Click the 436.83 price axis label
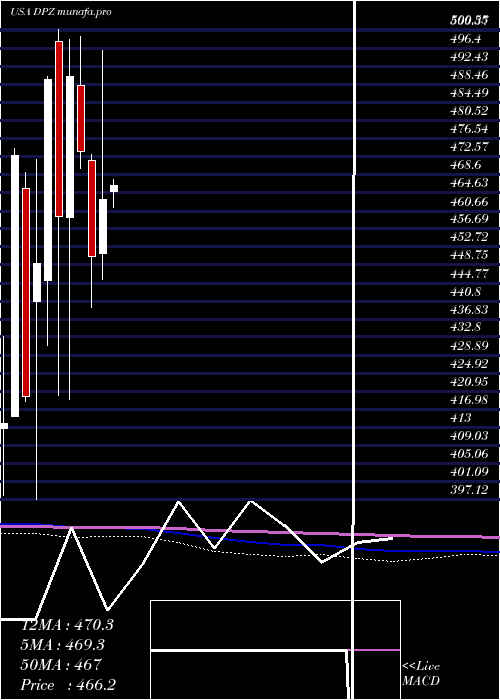 [469, 310]
